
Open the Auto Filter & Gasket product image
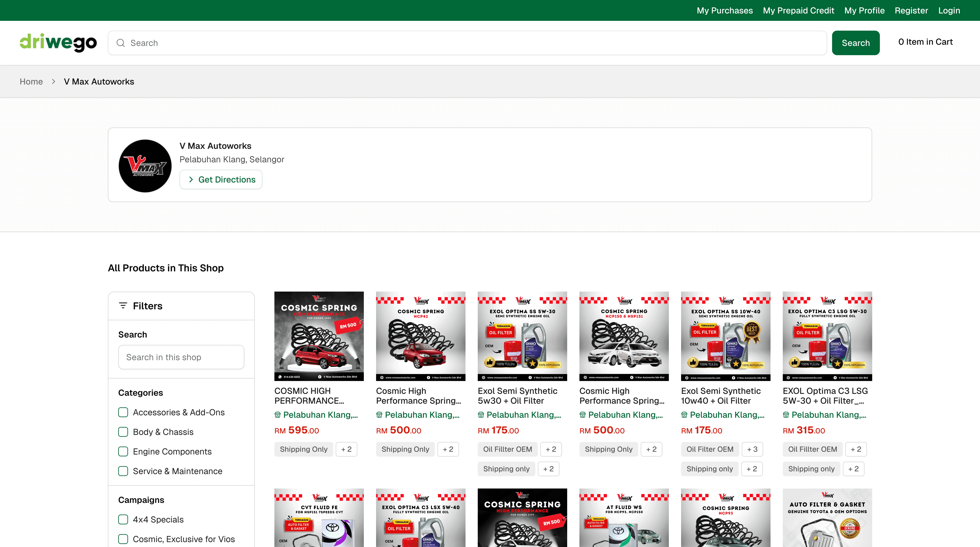(x=827, y=518)
